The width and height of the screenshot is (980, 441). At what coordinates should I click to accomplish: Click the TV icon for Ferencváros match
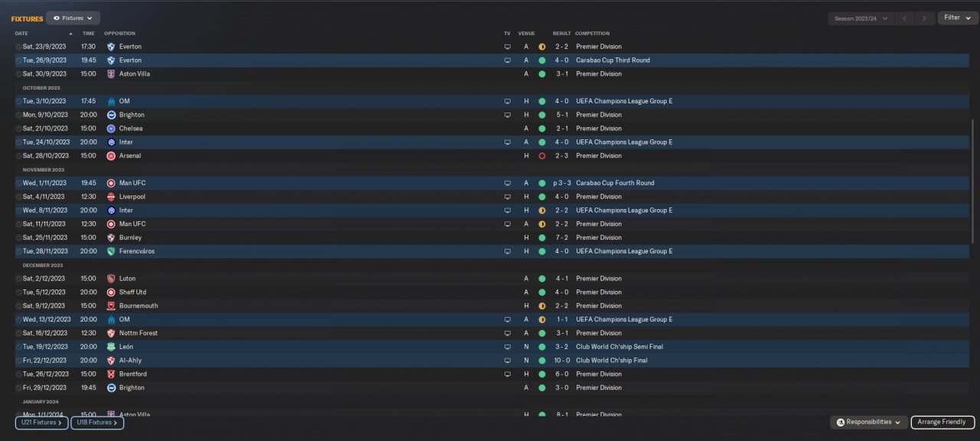(507, 251)
